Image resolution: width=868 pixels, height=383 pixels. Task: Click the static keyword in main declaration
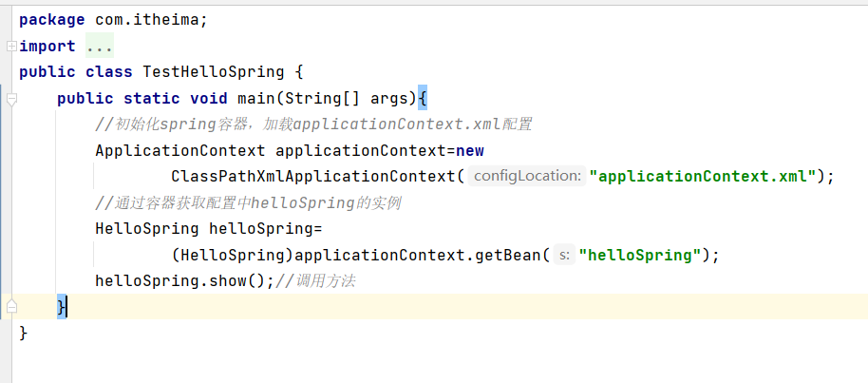[152, 99]
